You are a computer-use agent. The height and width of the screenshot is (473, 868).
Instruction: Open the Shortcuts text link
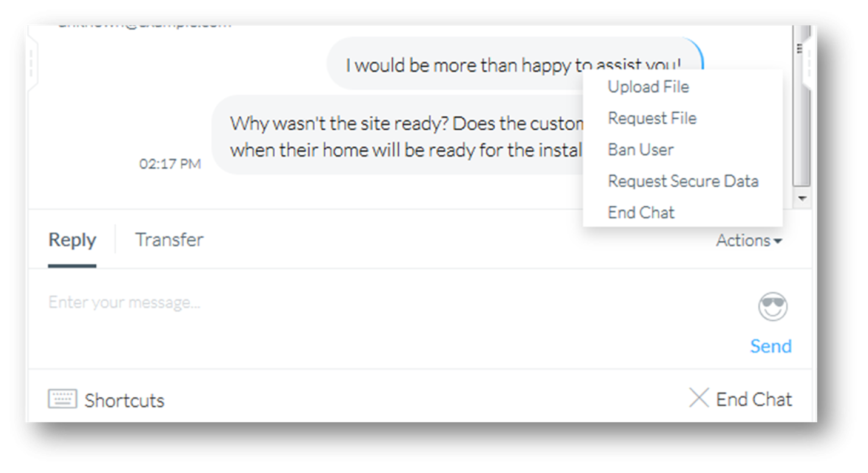(124, 401)
